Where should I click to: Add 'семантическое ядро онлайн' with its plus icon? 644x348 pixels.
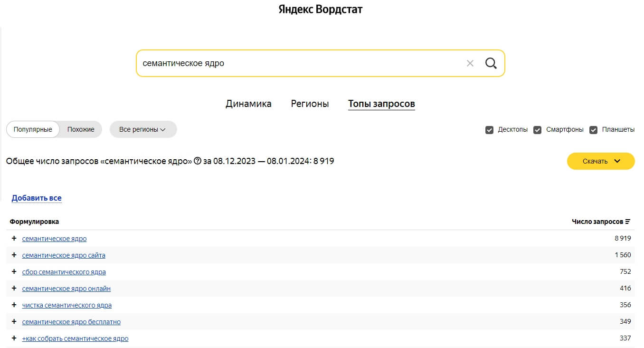[14, 288]
